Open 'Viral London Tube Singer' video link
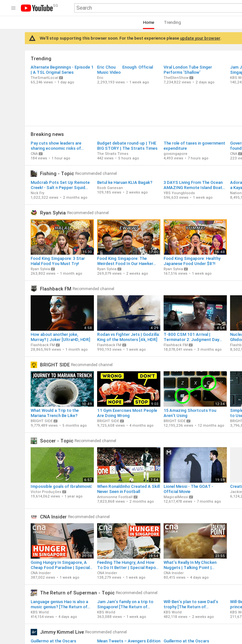Image resolution: width=242 pixels, height=644 pixels. (188, 70)
